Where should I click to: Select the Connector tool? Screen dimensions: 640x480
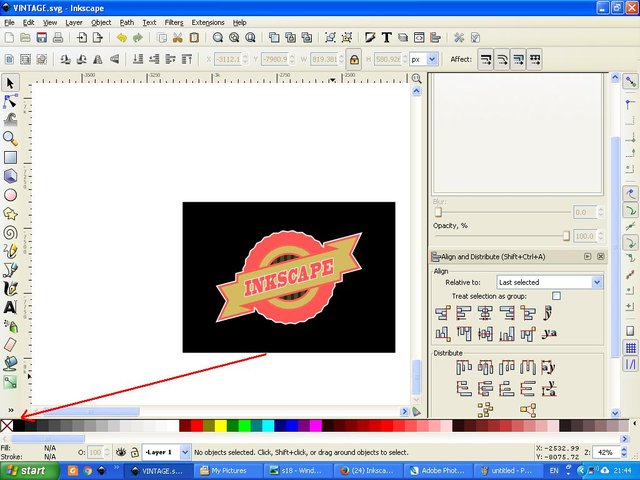point(10,382)
